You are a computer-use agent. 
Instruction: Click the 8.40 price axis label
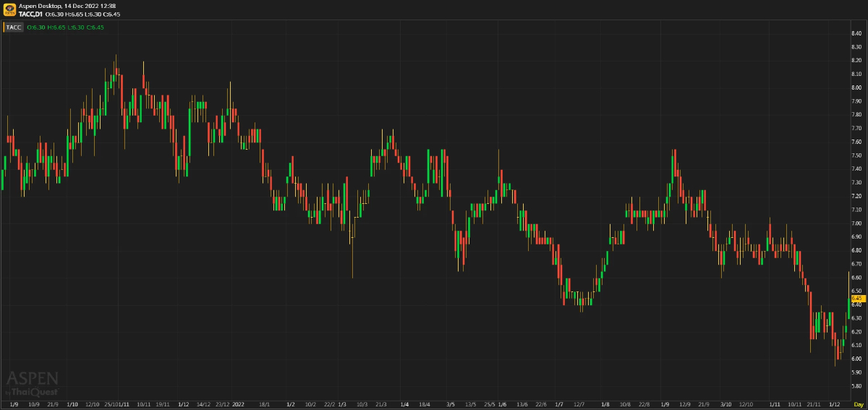click(857, 33)
